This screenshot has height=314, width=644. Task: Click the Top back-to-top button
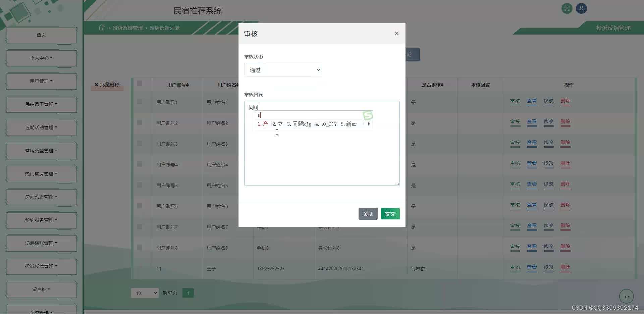tap(626, 297)
